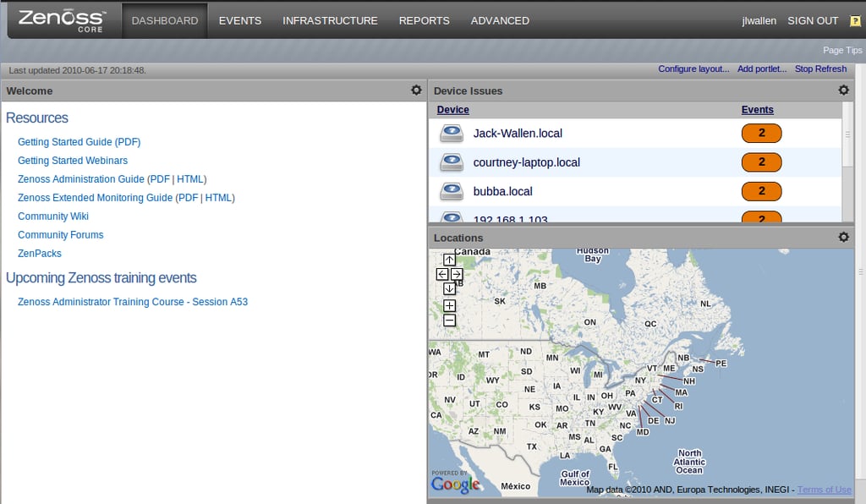
Task: Open ZenPacks link
Action: [x=39, y=254]
